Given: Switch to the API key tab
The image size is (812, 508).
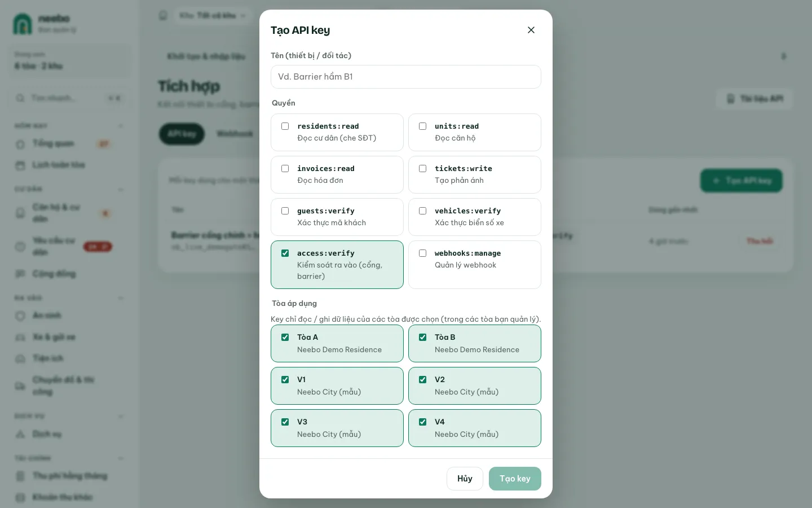Looking at the screenshot, I should [182, 134].
